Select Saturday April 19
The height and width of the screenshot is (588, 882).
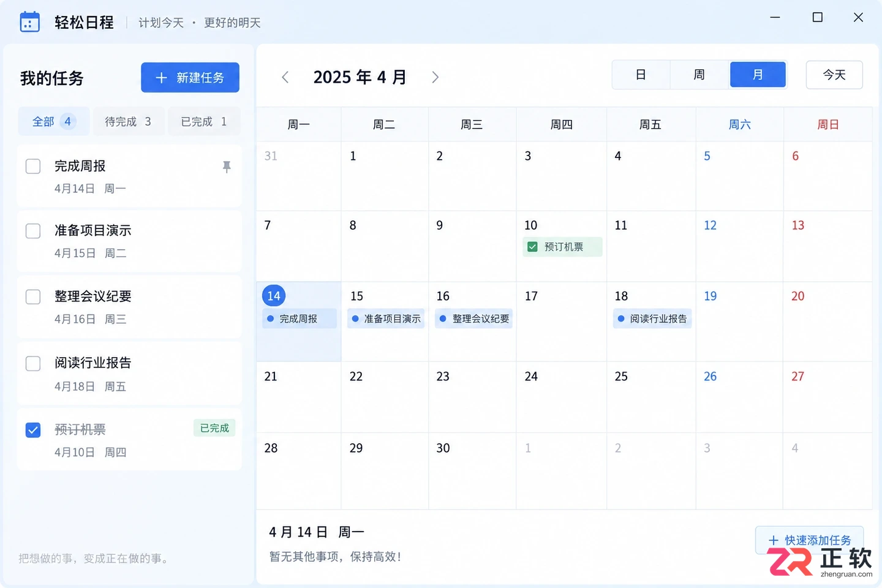point(740,322)
